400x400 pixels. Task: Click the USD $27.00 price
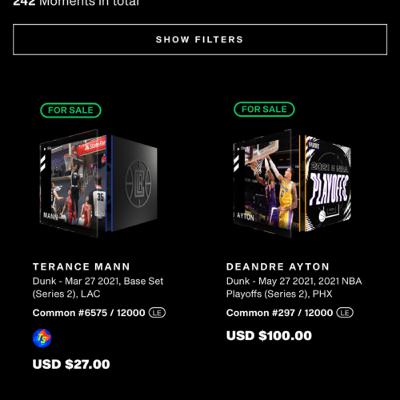[71, 364]
